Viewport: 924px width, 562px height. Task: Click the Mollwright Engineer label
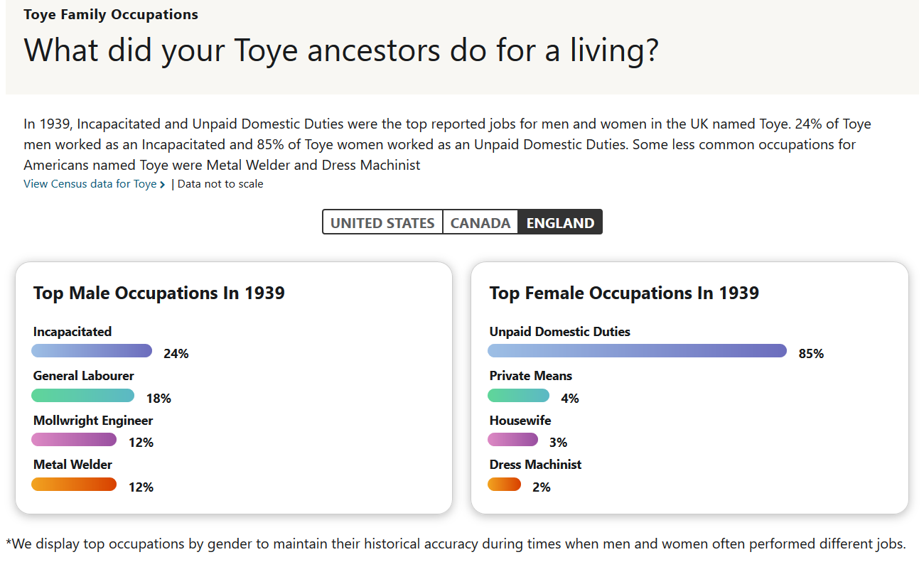[x=93, y=421]
